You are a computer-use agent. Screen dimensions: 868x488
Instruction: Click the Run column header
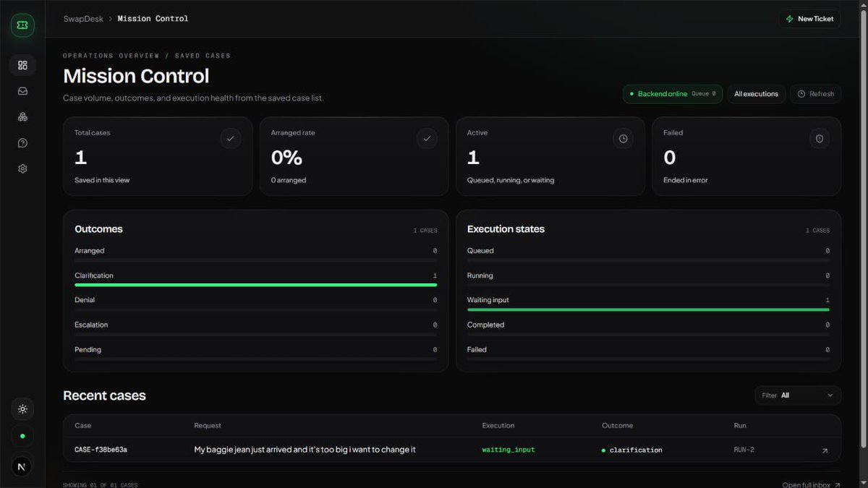(739, 426)
